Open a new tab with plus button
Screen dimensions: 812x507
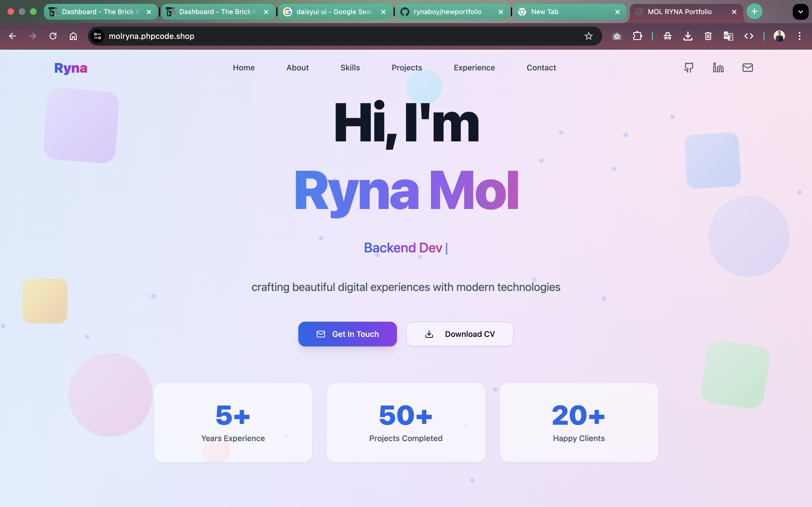tap(754, 12)
